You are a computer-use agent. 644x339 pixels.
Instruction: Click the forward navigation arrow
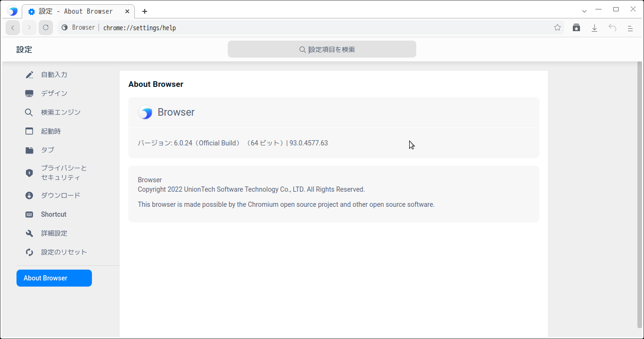click(29, 28)
